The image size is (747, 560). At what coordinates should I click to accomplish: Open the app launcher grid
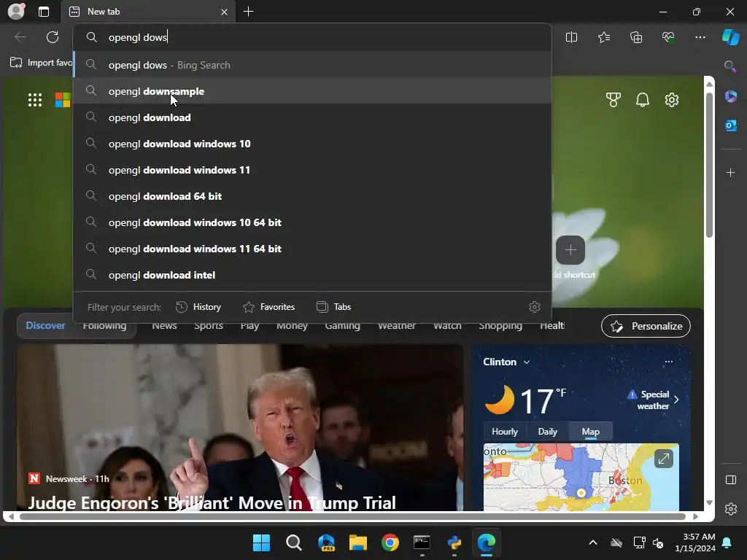pos(35,100)
